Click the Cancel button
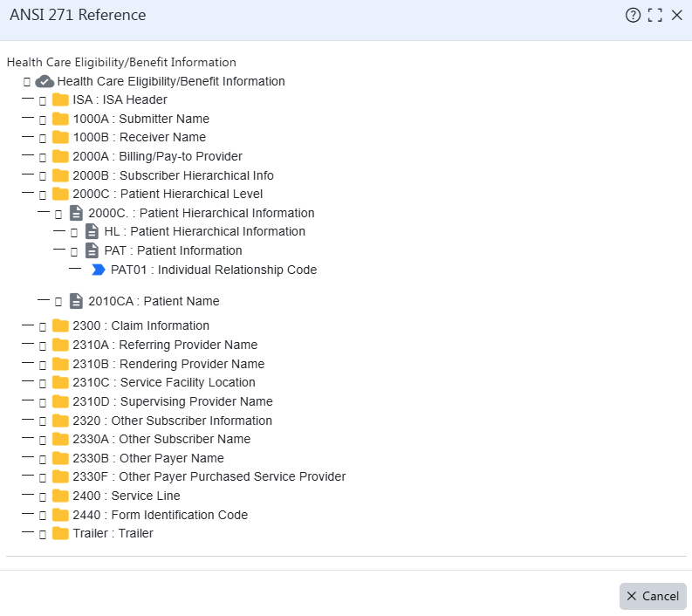 point(653,596)
